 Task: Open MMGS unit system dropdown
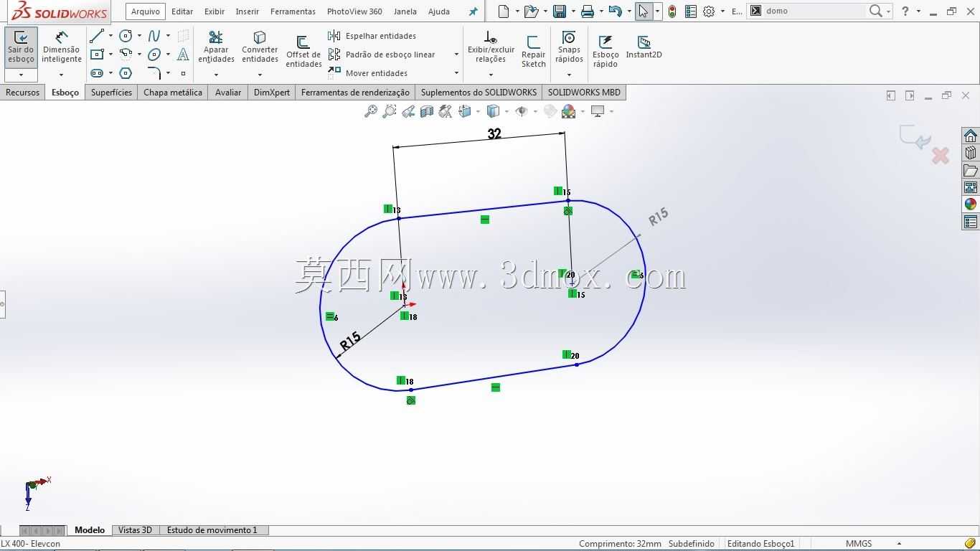pyautogui.click(x=900, y=544)
